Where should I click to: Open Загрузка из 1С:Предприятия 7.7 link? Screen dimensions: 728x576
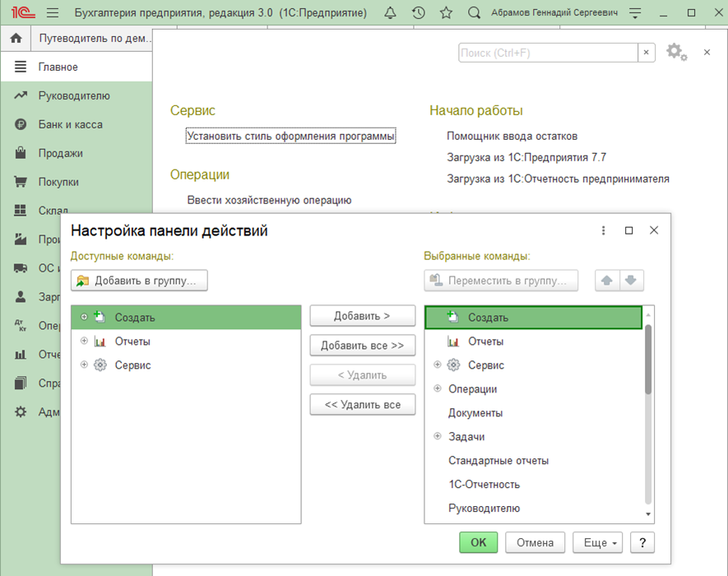[526, 157]
